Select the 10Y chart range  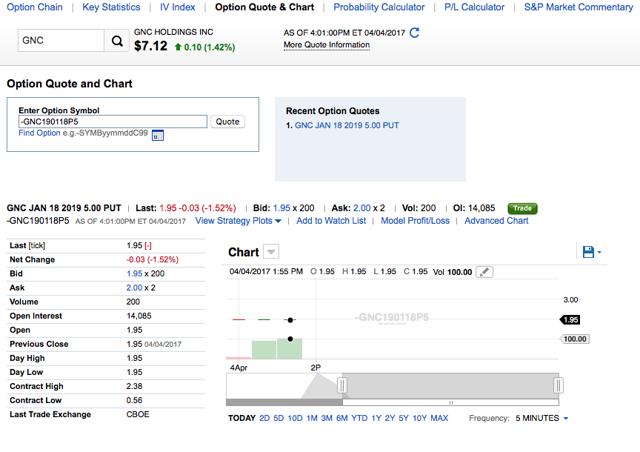click(420, 418)
